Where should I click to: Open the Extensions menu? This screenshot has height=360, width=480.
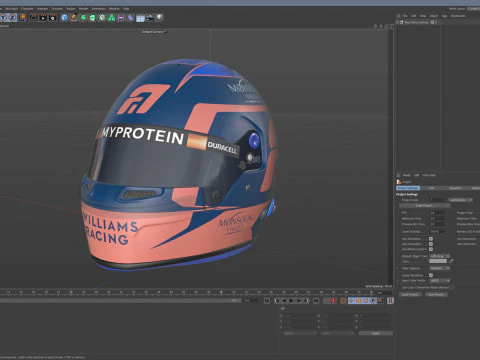[x=98, y=8]
